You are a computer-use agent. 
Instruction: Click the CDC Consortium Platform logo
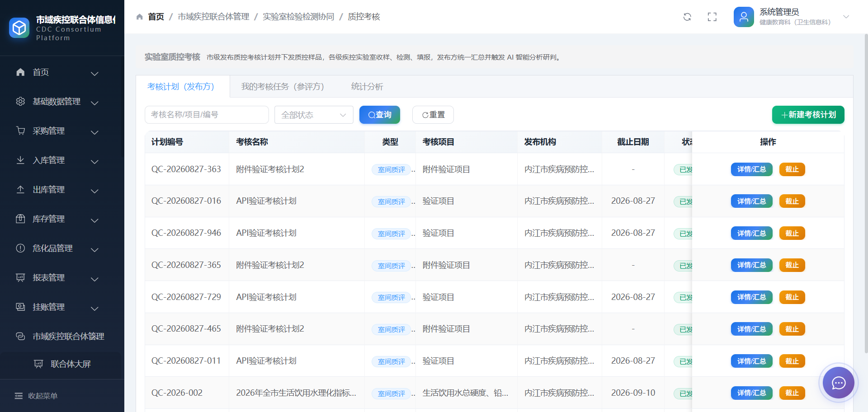tap(19, 28)
